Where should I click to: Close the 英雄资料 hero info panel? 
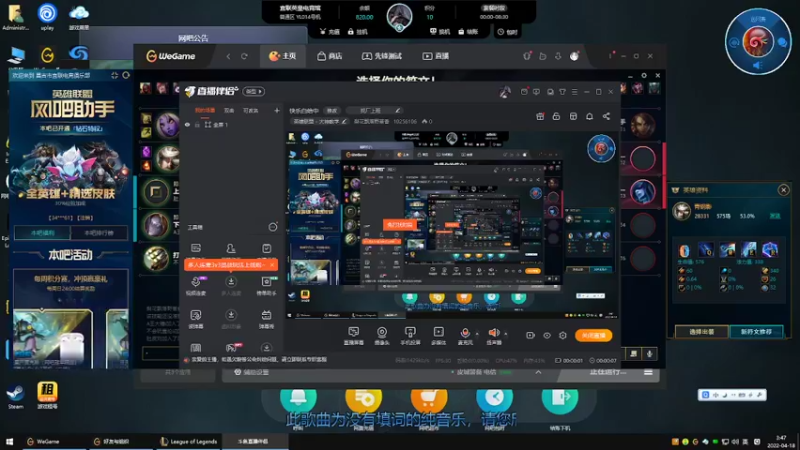pyautogui.click(x=784, y=190)
